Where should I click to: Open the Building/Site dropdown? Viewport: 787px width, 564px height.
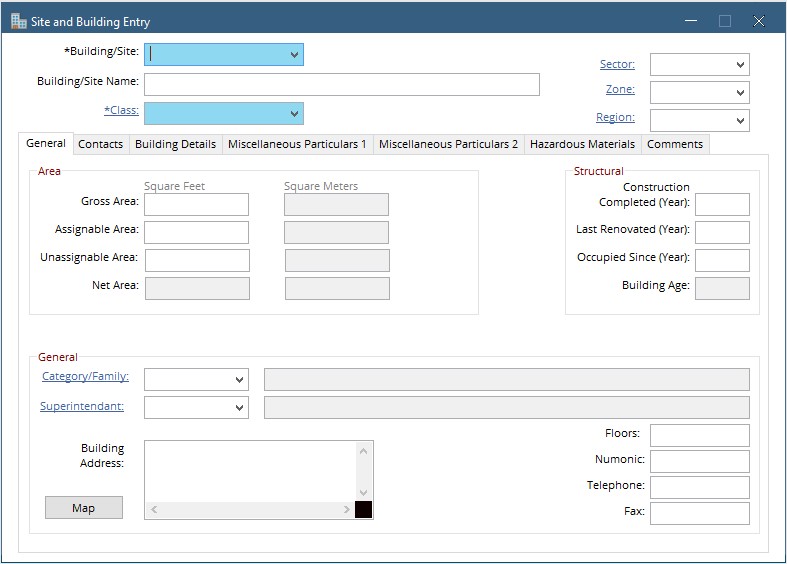pyautogui.click(x=294, y=54)
